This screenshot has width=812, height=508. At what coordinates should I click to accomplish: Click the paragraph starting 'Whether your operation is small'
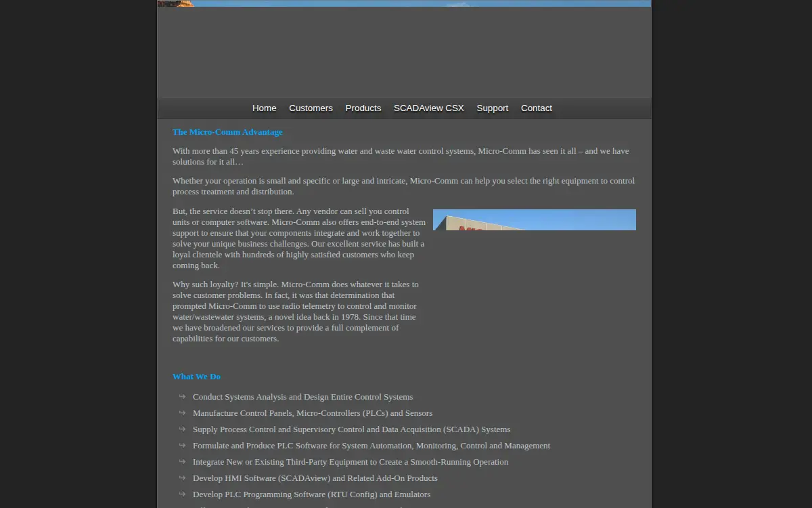pyautogui.click(x=403, y=186)
